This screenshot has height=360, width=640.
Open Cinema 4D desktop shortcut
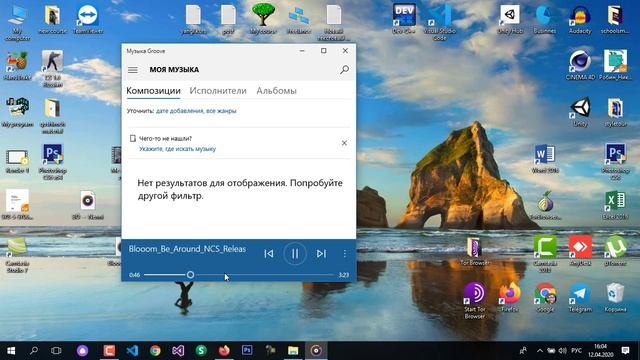[580, 65]
